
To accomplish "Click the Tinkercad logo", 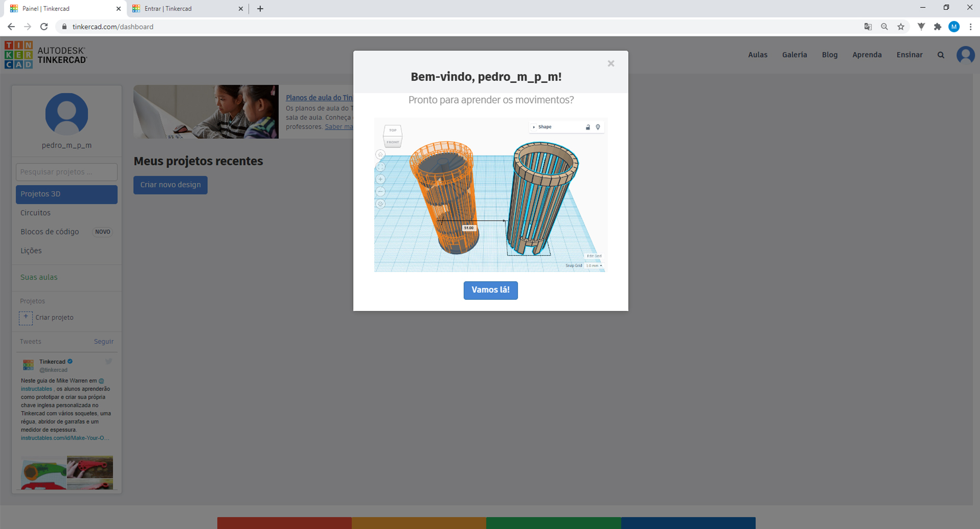I will point(46,55).
